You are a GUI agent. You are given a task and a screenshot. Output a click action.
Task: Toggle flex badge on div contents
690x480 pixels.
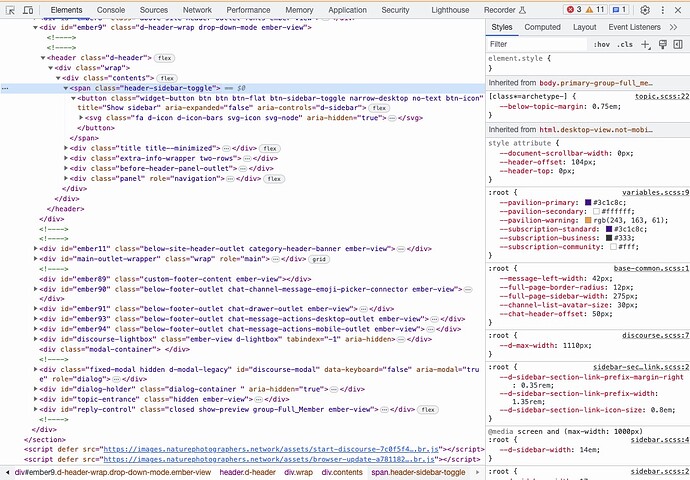click(167, 78)
